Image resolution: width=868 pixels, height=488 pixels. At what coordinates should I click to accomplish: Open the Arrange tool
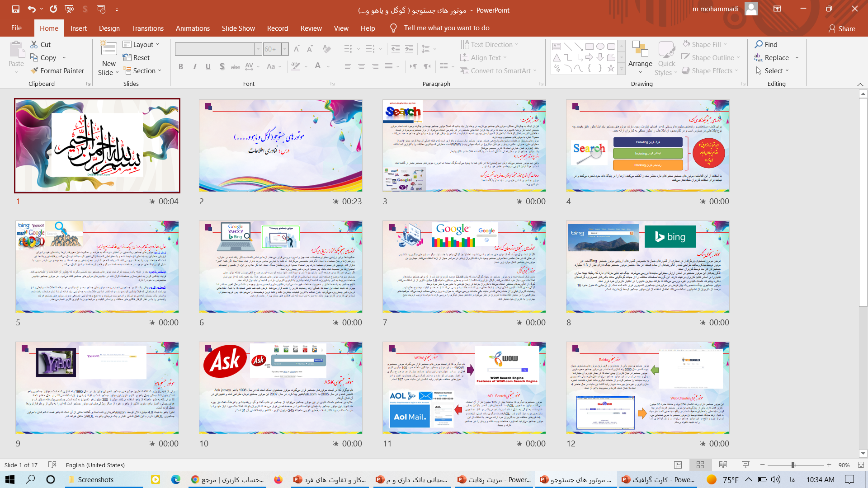point(640,54)
